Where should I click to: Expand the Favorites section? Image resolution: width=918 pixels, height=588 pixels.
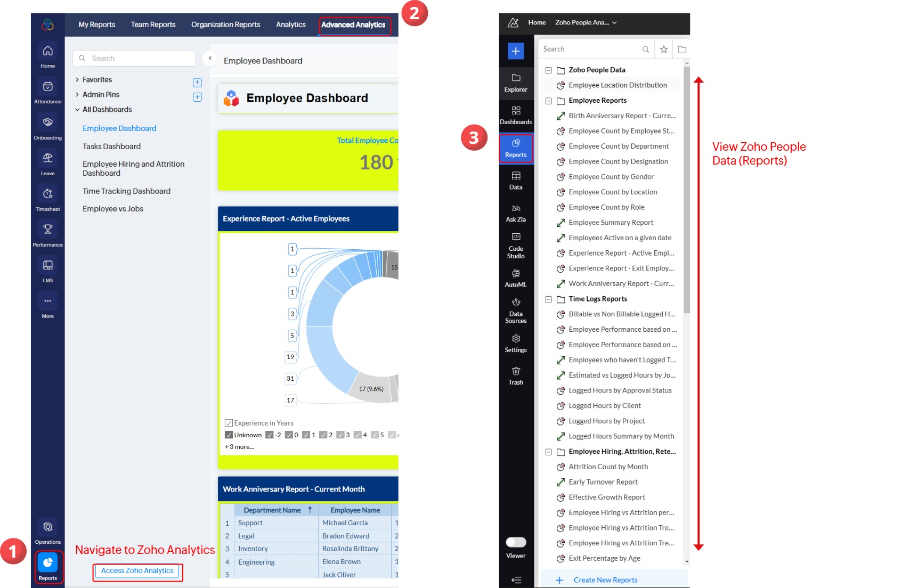coord(77,80)
